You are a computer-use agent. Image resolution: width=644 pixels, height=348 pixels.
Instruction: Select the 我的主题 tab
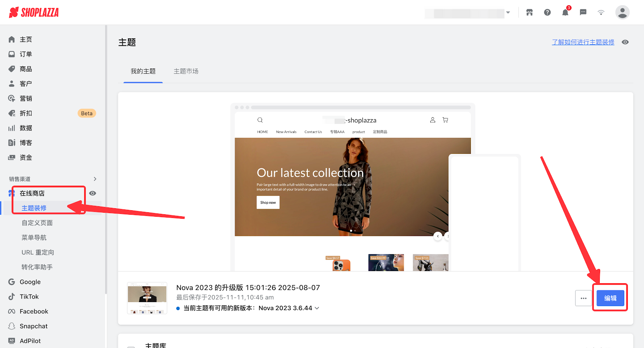tap(143, 71)
